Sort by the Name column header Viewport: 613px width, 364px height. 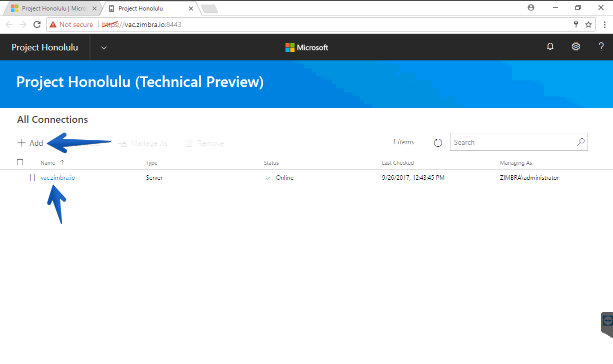47,163
